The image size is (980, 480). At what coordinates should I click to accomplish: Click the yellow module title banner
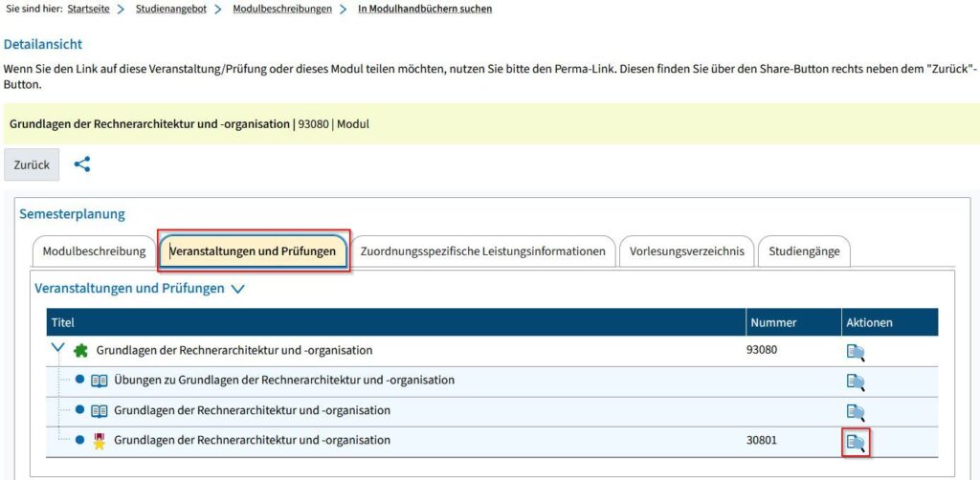(x=490, y=123)
